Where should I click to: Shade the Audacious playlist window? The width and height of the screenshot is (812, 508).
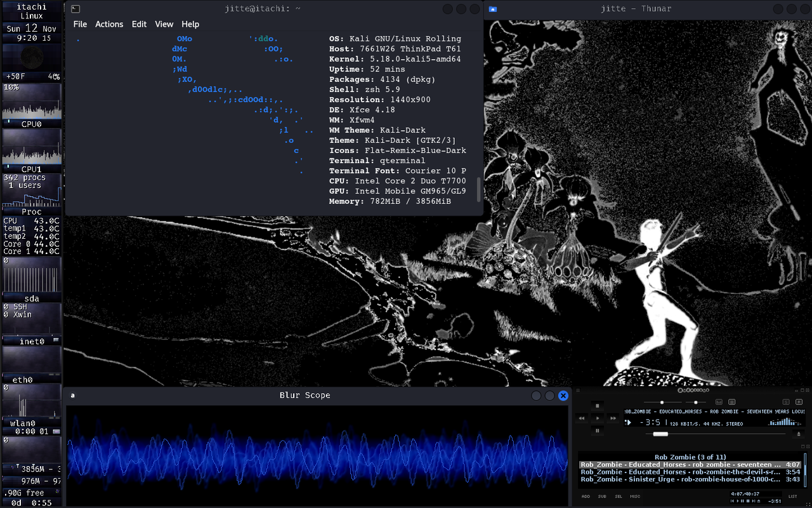pyautogui.click(x=802, y=447)
